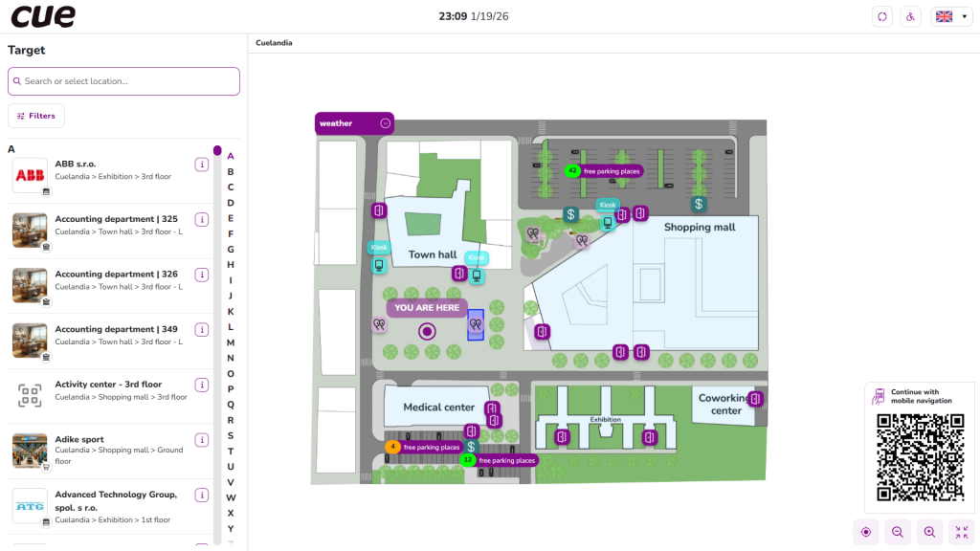Click the location list scrollbar handle
This screenshot has height=551, width=980.
click(x=217, y=151)
